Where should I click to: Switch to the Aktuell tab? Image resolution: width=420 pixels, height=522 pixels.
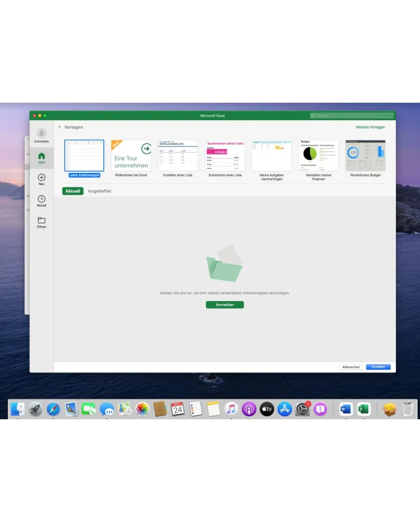(73, 191)
